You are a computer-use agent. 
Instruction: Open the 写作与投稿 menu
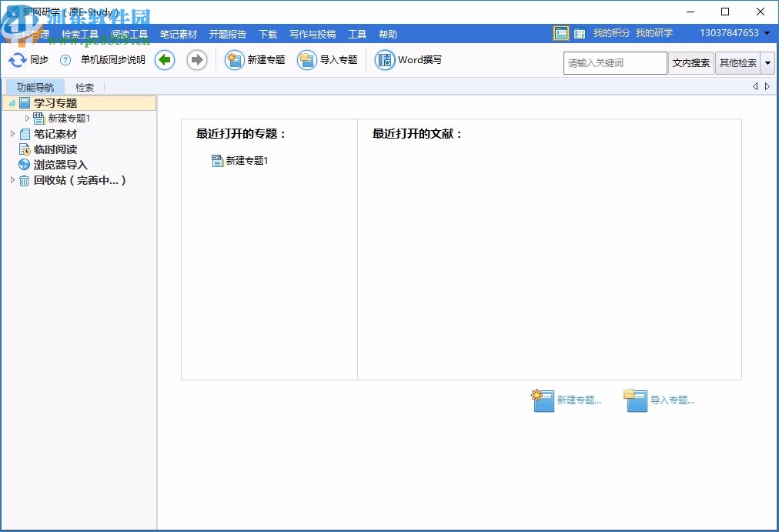point(311,33)
